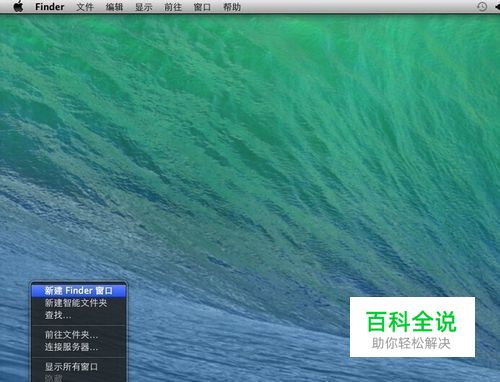Select 查找… menu entry

(x=79, y=315)
